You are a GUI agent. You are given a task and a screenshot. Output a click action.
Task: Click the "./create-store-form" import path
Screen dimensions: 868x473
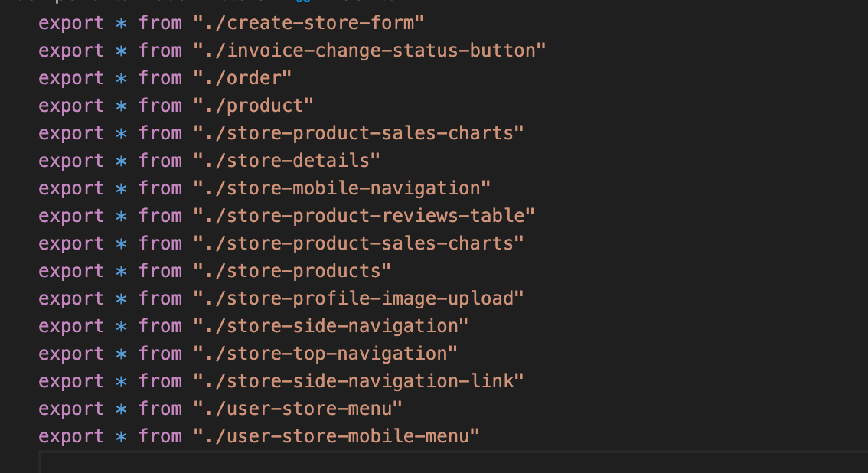point(309,23)
